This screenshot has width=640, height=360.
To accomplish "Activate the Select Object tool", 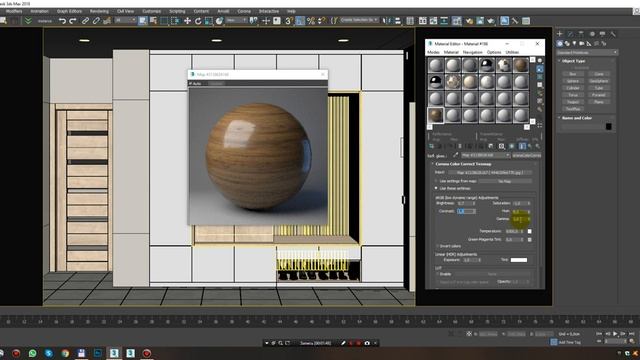I will (142, 21).
